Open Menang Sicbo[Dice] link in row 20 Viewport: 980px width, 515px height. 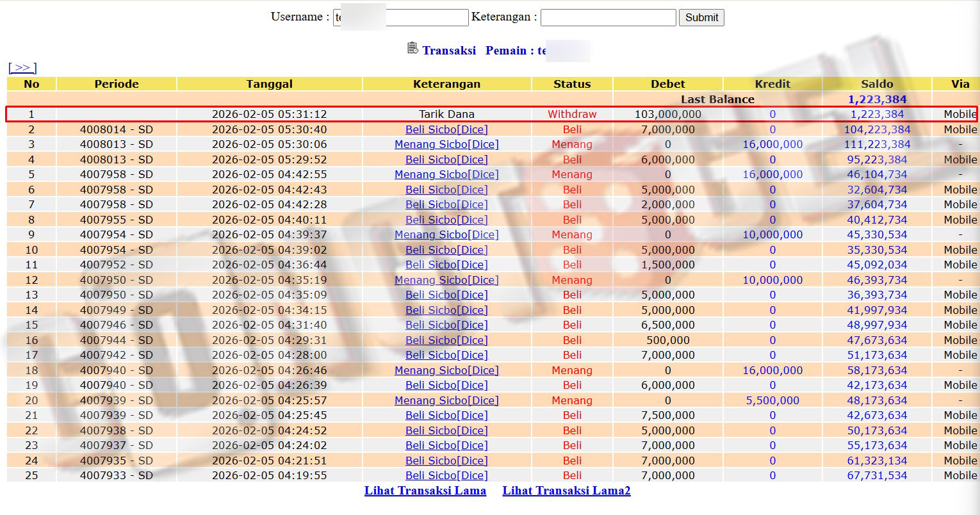446,400
